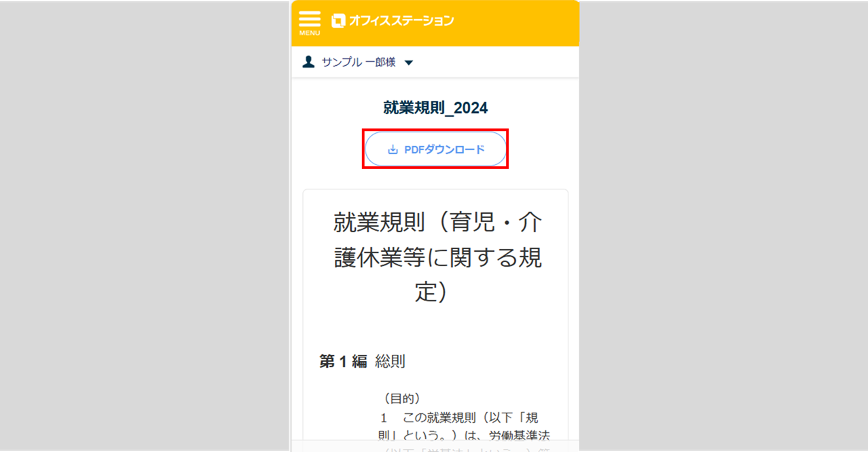Select the 就業規則_2024 document title

(x=435, y=108)
